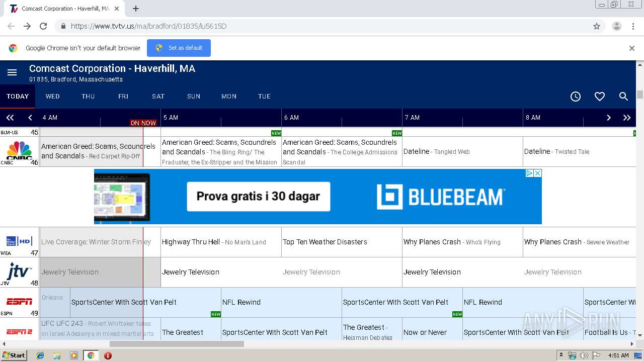Switch to SAT schedule

point(158,97)
